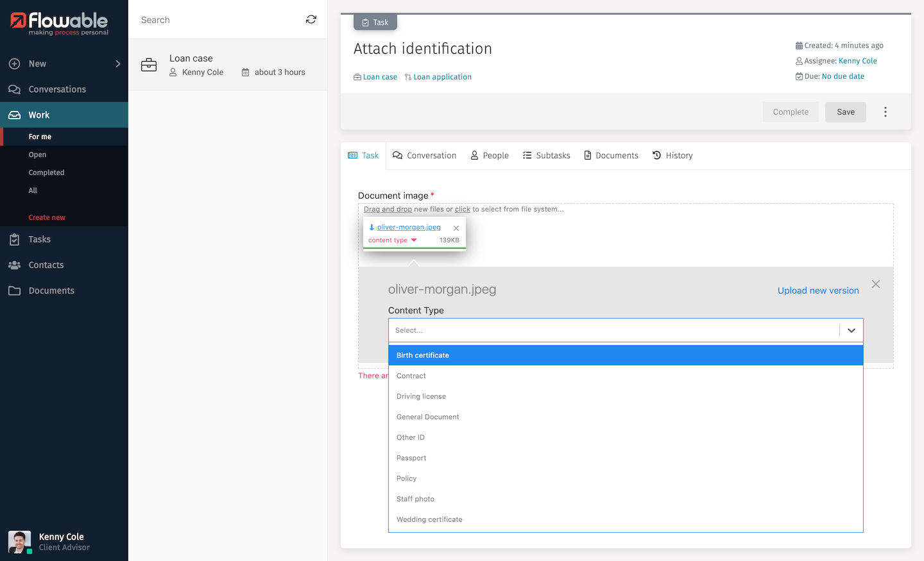Open the Contacts sidebar section

coord(46,265)
